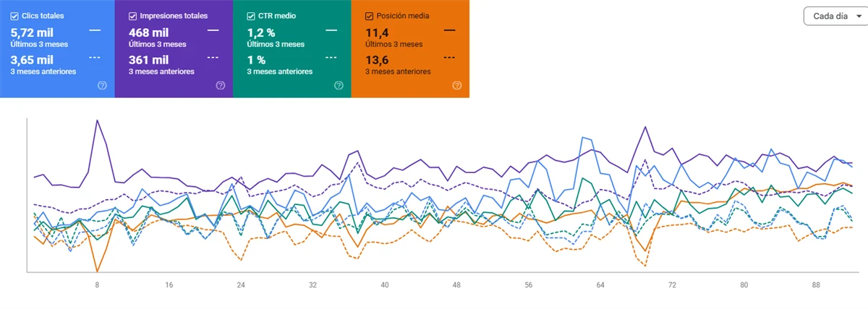Click '3 meses anteriores' under 361 mil
The image size is (868, 310).
click(x=161, y=71)
